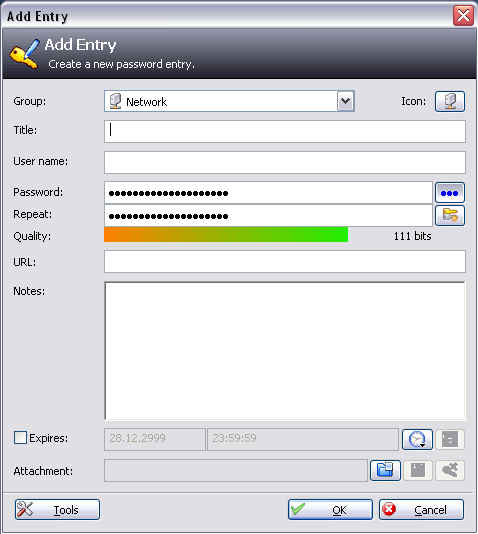Cancel the Add Entry dialog

point(421,509)
